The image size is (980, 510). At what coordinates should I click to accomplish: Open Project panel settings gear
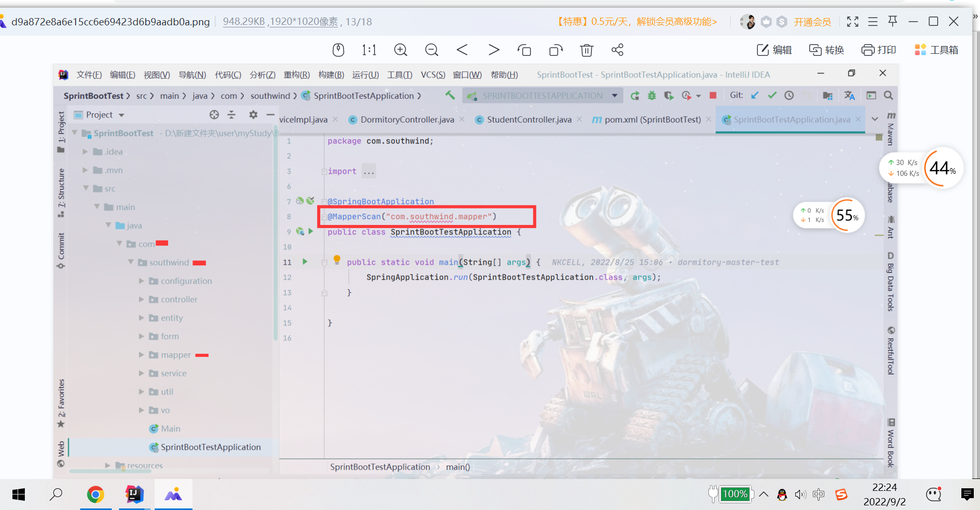[253, 114]
